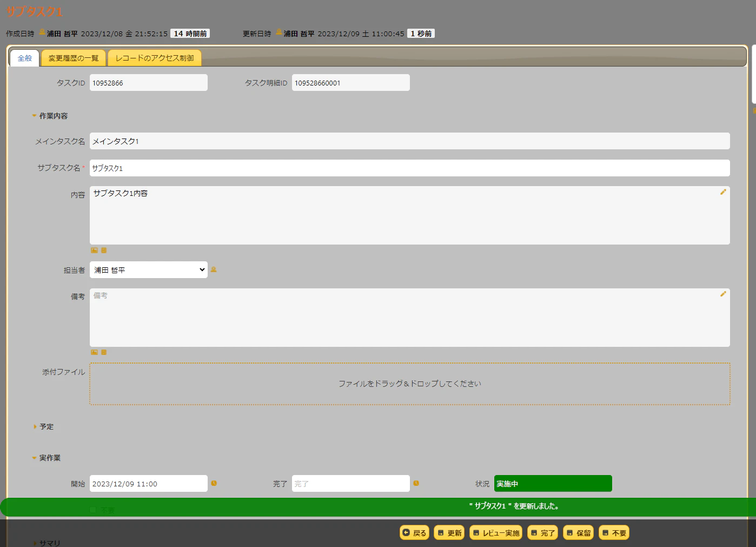756x547 pixels.
Task: Click into the 内容 text area
Action: pos(410,215)
